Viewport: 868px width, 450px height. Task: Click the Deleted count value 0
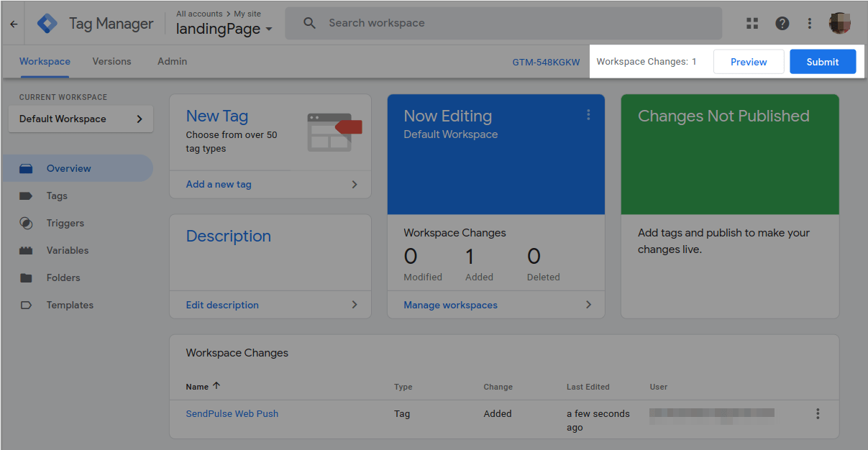(534, 257)
